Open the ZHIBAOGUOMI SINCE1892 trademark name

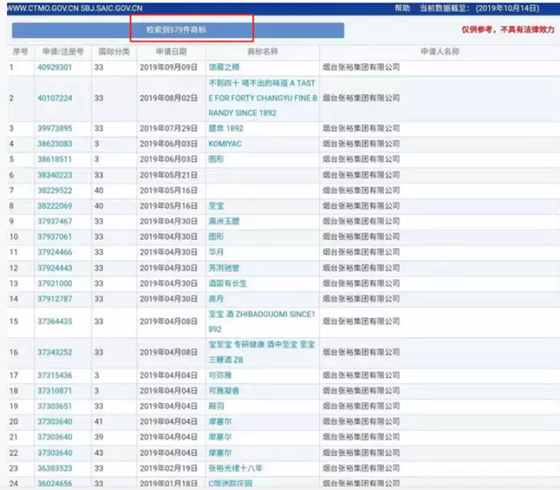pyautogui.click(x=262, y=321)
